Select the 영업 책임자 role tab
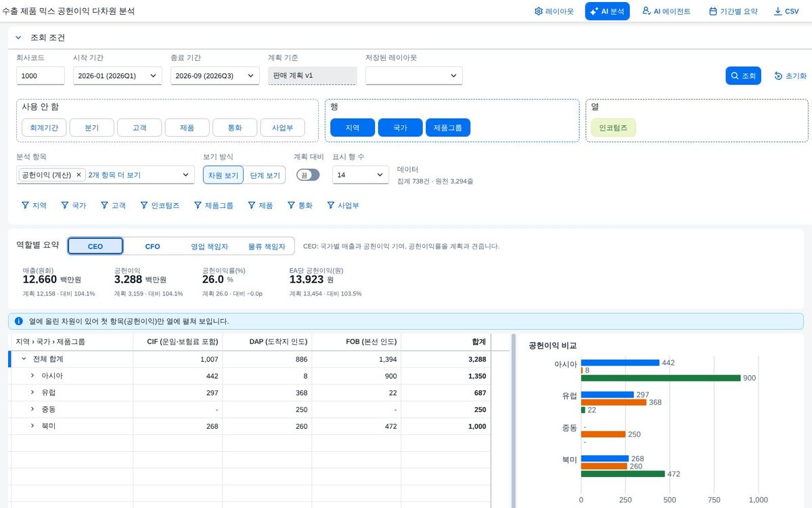The image size is (812, 508). (x=210, y=246)
